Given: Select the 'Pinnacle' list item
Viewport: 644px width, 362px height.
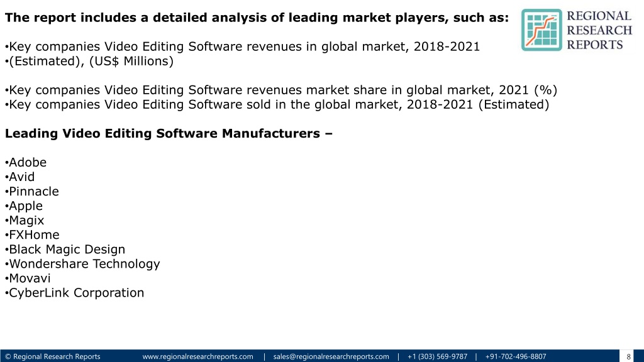Looking at the screenshot, I should pyautogui.click(x=31, y=191).
